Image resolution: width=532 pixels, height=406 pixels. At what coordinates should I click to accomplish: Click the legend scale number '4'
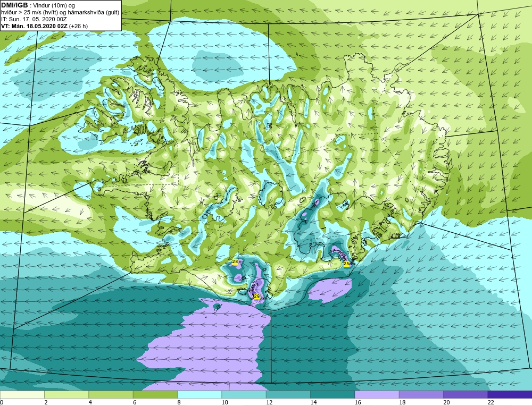pos(90,402)
